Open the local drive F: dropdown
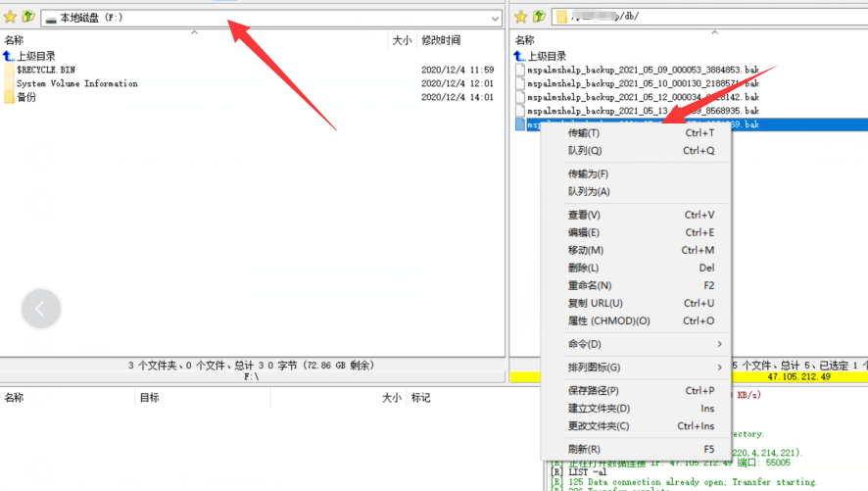 pos(495,19)
